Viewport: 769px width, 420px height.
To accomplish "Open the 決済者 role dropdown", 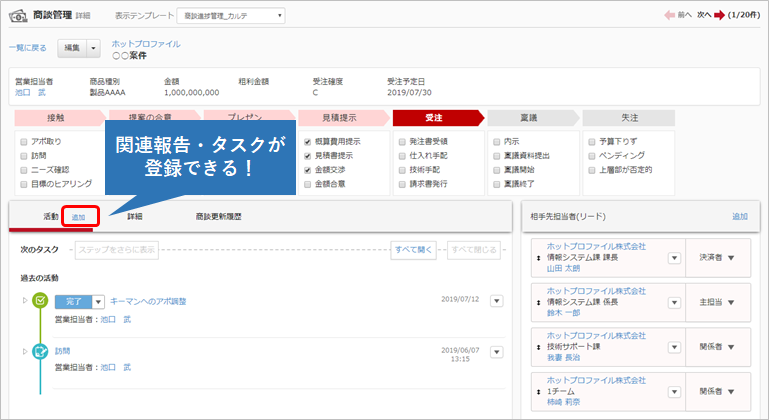I will [x=717, y=258].
